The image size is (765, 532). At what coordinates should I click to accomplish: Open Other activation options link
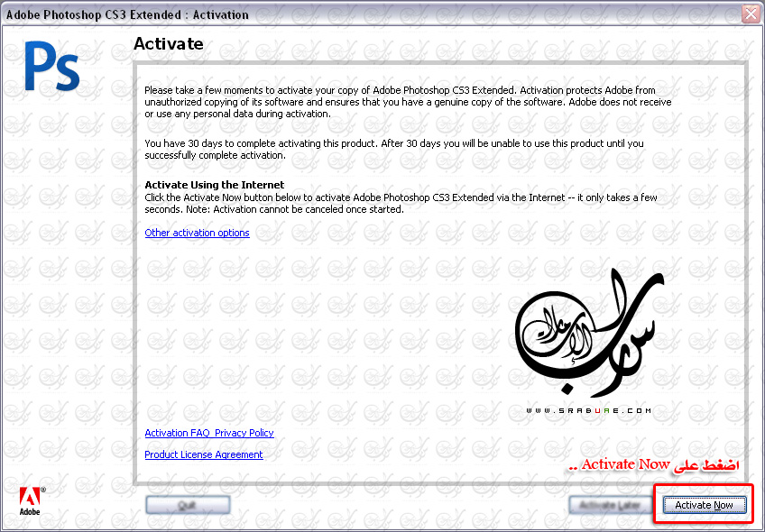197,233
